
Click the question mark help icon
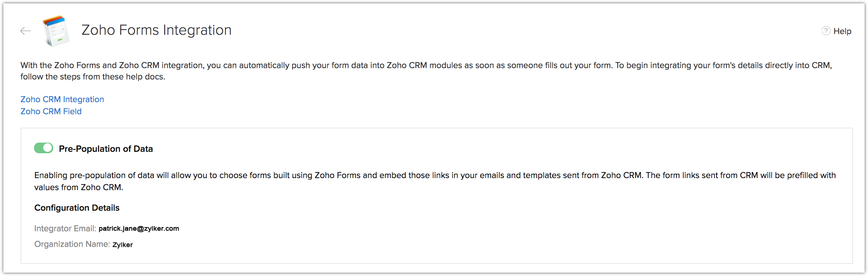click(x=826, y=31)
